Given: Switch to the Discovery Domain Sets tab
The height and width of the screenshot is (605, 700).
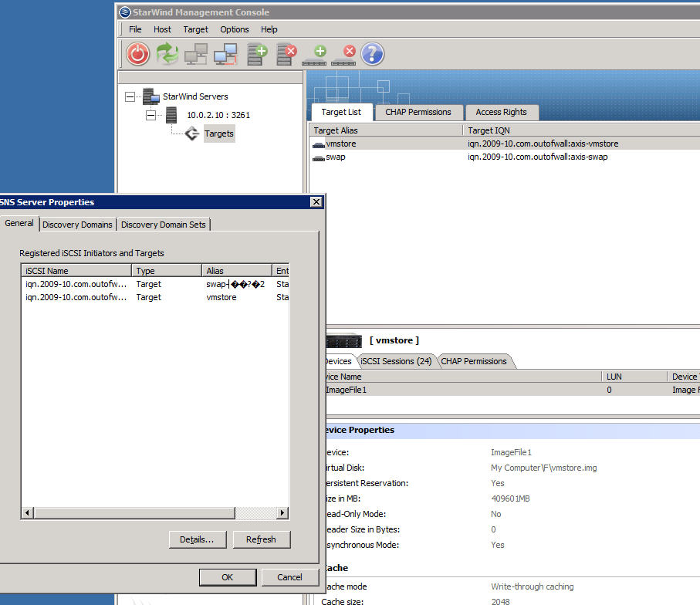Looking at the screenshot, I should coord(164,225).
